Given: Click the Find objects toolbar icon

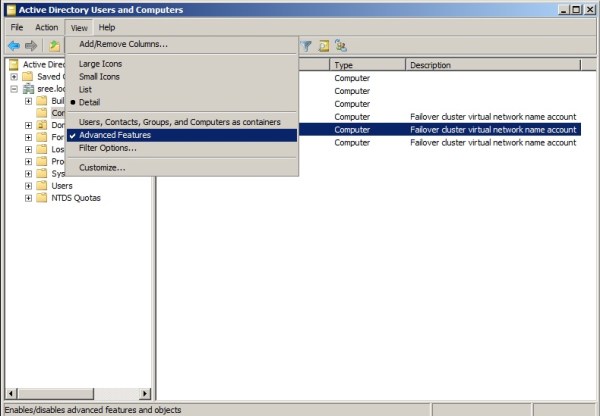Looking at the screenshot, I should tap(324, 46).
